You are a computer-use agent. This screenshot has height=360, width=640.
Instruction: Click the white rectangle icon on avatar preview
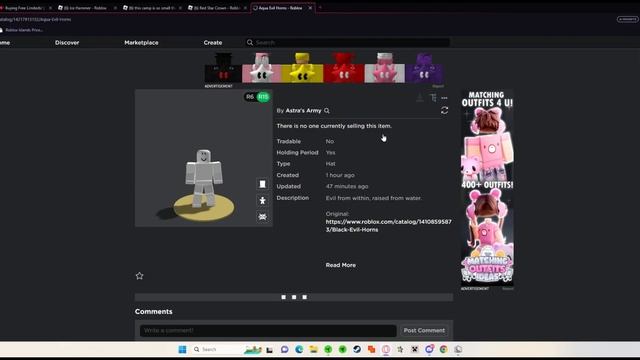(x=262, y=184)
